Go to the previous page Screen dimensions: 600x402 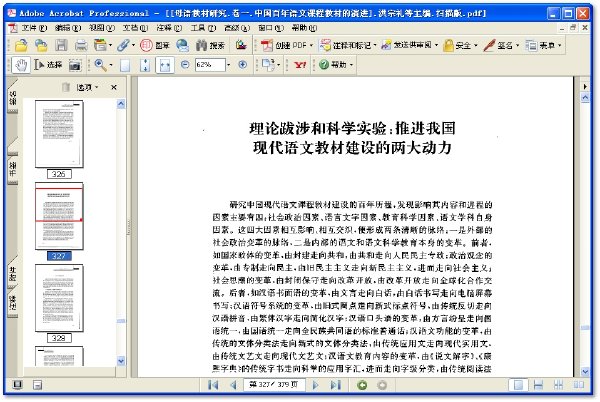pyautogui.click(x=233, y=385)
